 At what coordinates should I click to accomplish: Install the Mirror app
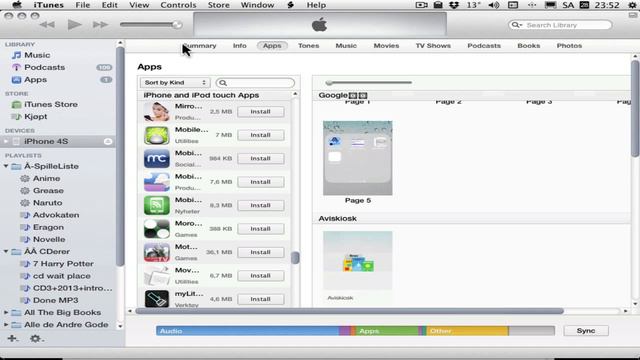[260, 112]
